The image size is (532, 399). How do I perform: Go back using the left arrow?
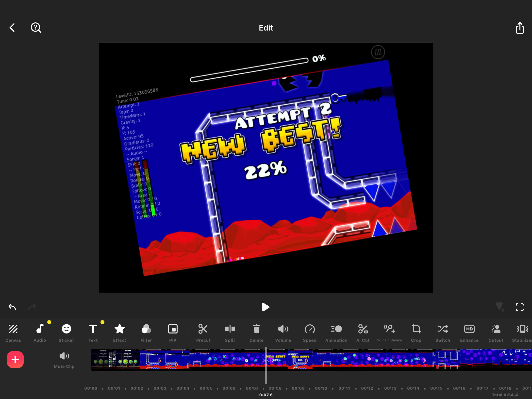pos(12,28)
